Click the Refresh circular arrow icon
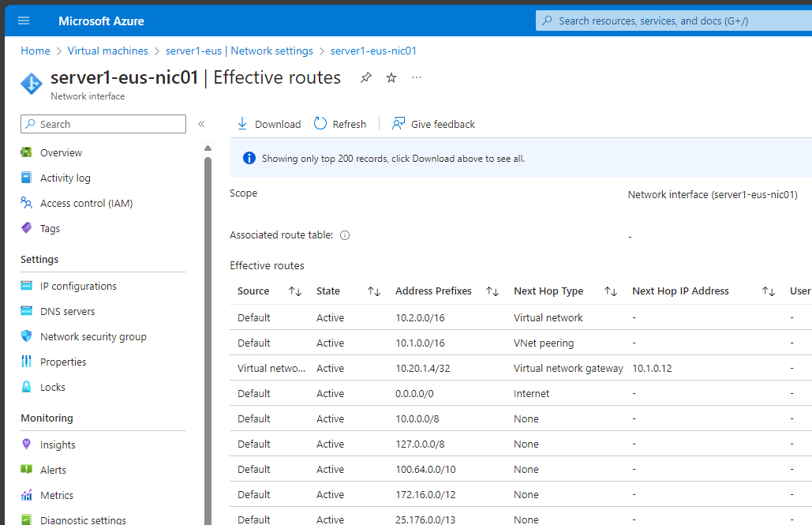The height and width of the screenshot is (525, 812). pos(320,123)
